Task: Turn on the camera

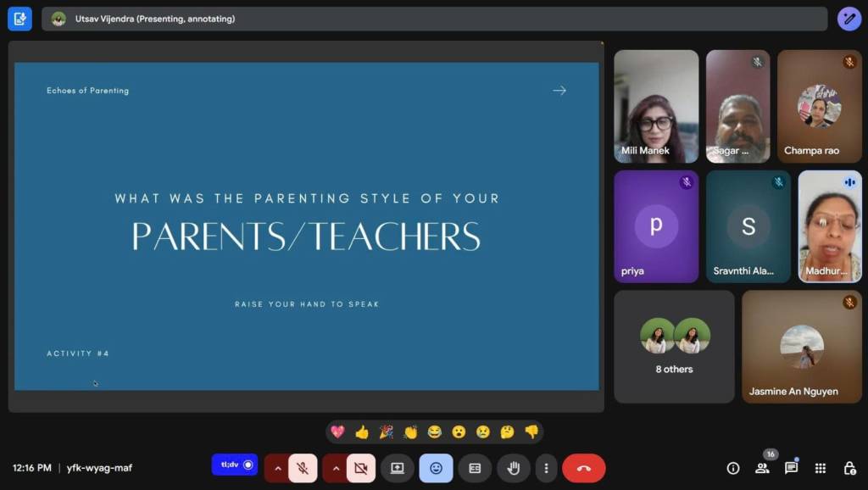Action: click(360, 468)
